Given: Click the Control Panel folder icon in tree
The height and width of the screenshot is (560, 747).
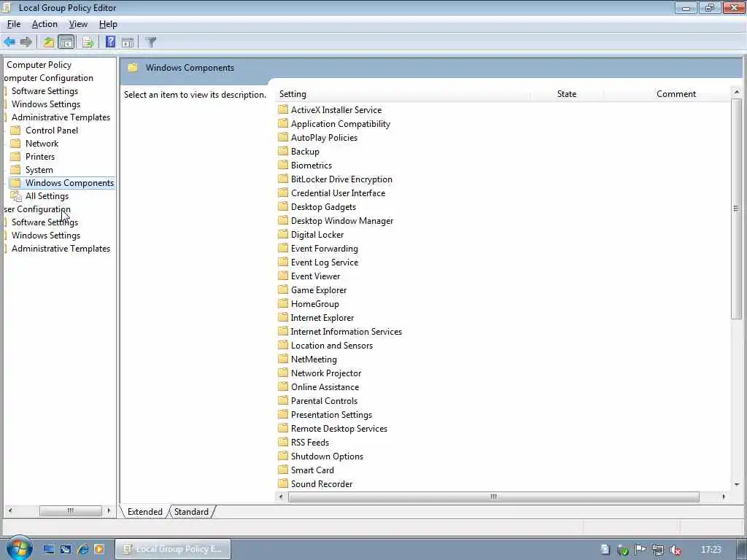Looking at the screenshot, I should (16, 130).
